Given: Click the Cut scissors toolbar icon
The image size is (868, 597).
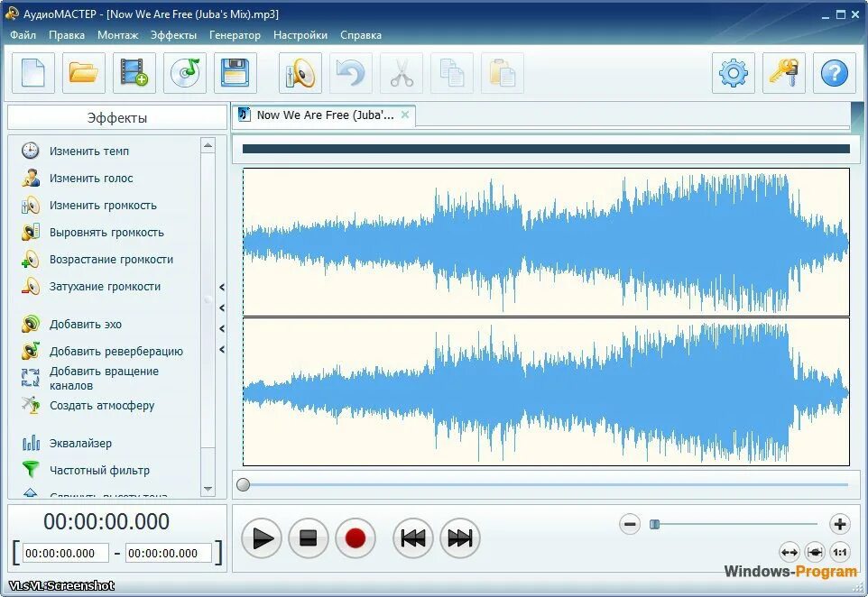Looking at the screenshot, I should [402, 73].
